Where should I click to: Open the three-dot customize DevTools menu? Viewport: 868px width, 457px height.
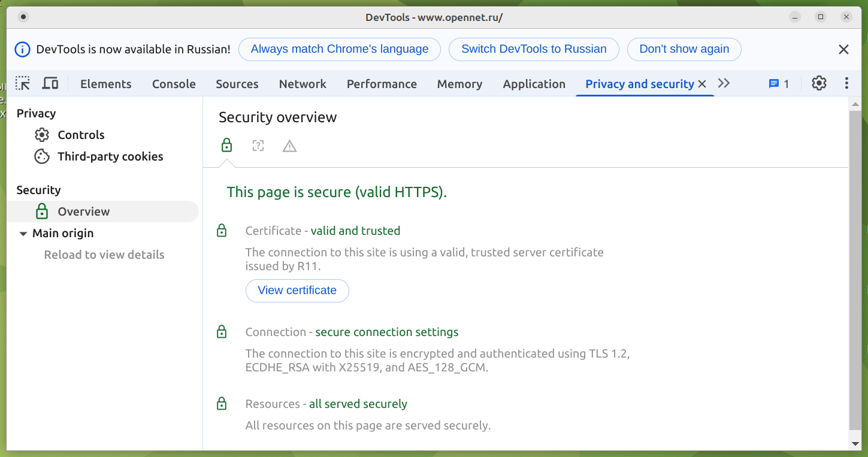846,84
